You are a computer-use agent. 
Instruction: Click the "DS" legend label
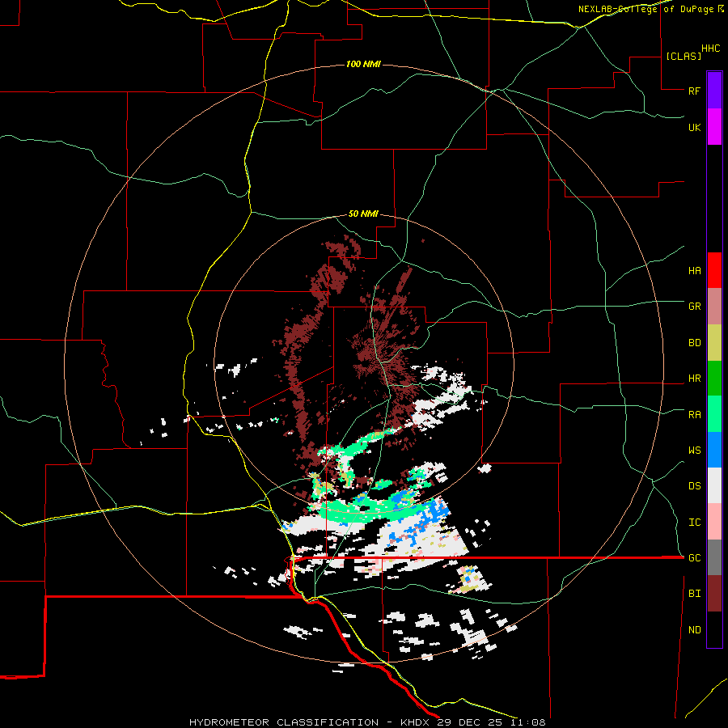(x=694, y=486)
